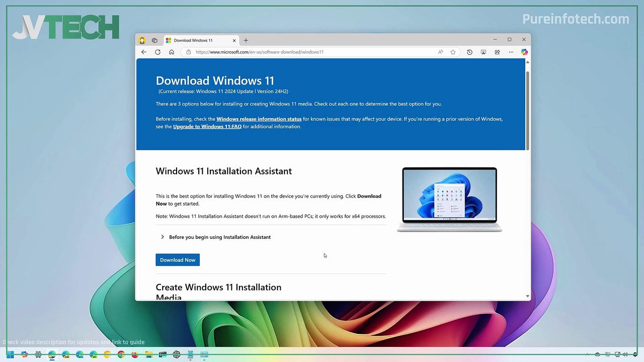Show hidden system tray icons
Viewport: 644px width, 362px height.
(587, 354)
